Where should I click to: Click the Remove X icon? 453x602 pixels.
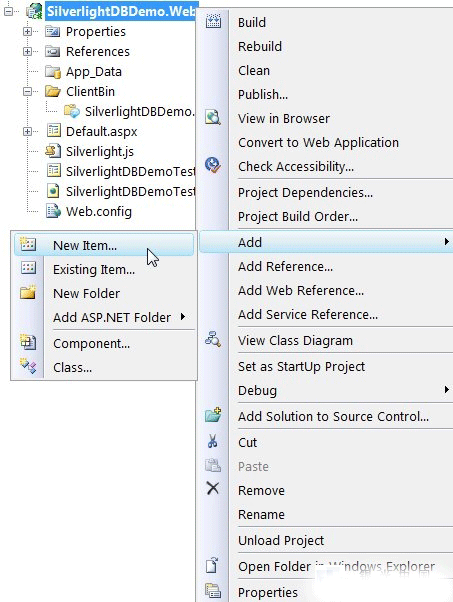(x=213, y=488)
